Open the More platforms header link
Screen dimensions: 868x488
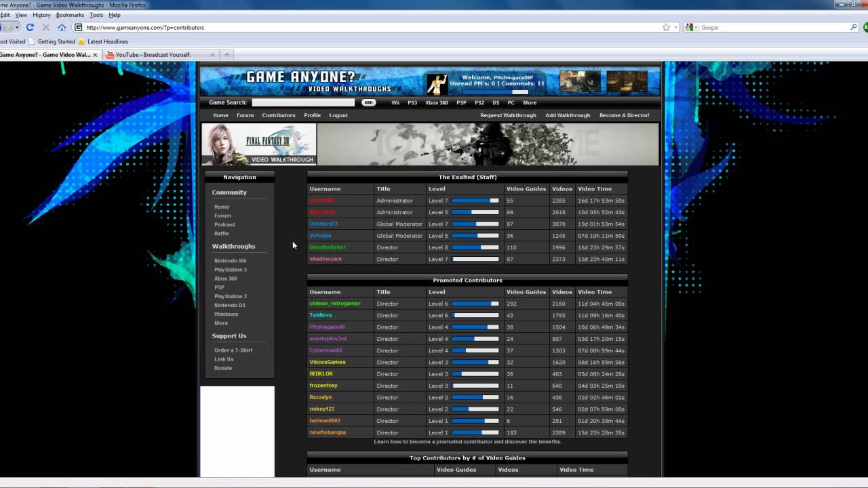point(530,103)
